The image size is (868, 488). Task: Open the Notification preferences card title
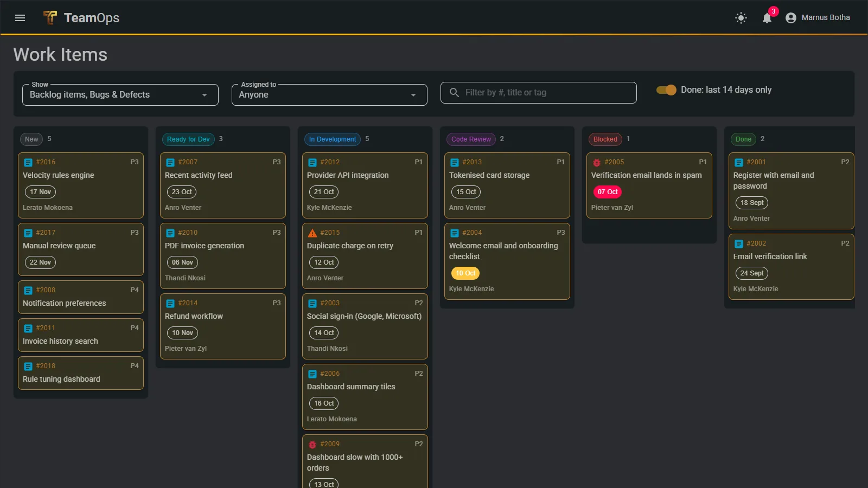[x=65, y=304]
